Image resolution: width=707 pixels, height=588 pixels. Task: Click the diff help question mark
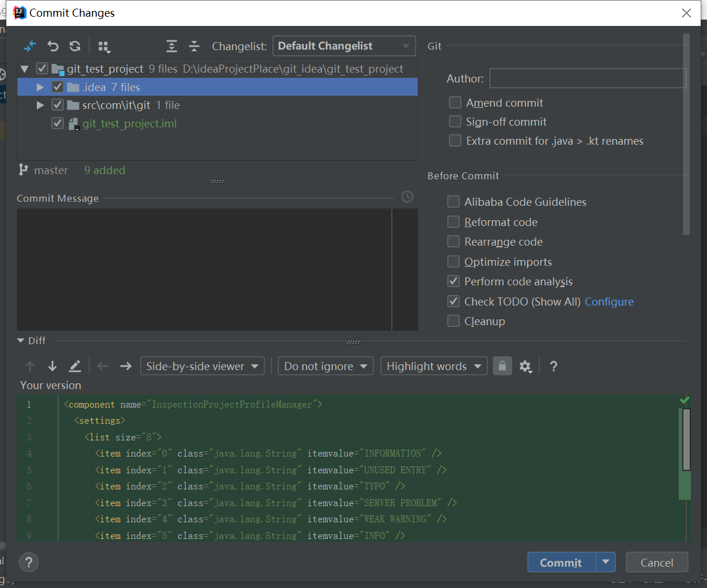click(553, 366)
